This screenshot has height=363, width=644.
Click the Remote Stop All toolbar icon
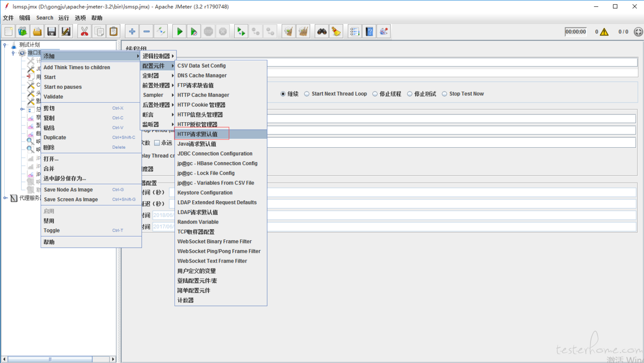pos(256,32)
